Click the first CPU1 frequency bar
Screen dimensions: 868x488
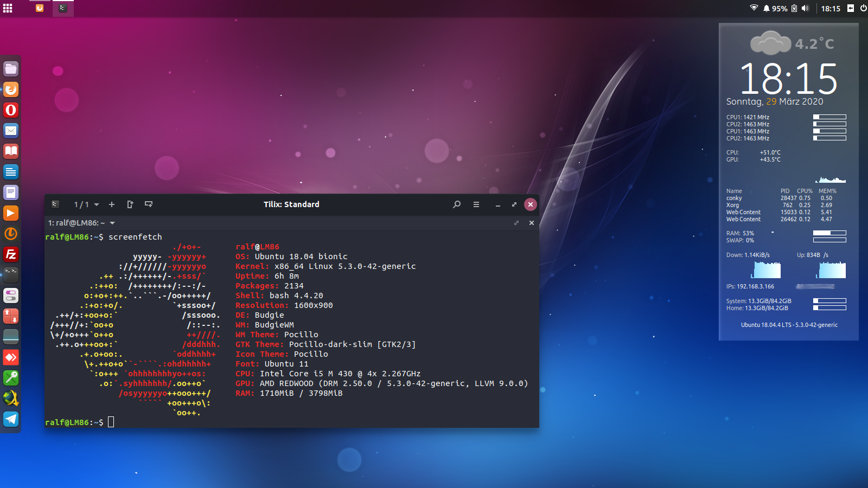829,117
